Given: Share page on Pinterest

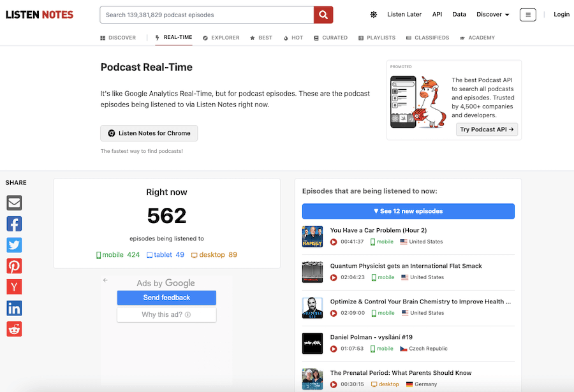Looking at the screenshot, I should [14, 266].
